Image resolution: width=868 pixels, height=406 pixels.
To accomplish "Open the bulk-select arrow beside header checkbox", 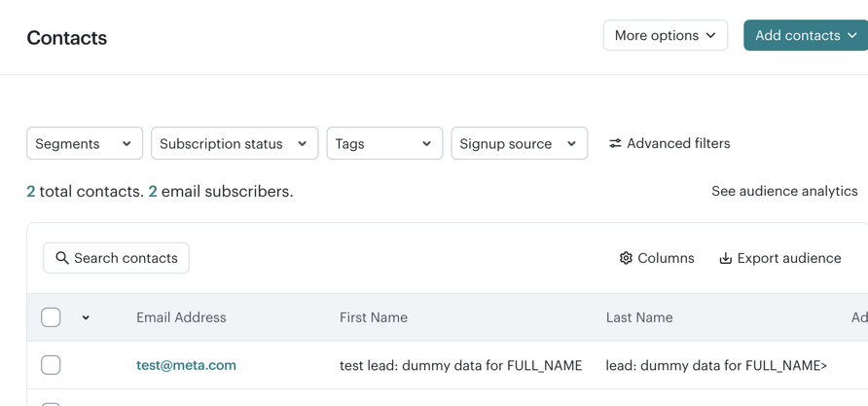I will point(86,317).
